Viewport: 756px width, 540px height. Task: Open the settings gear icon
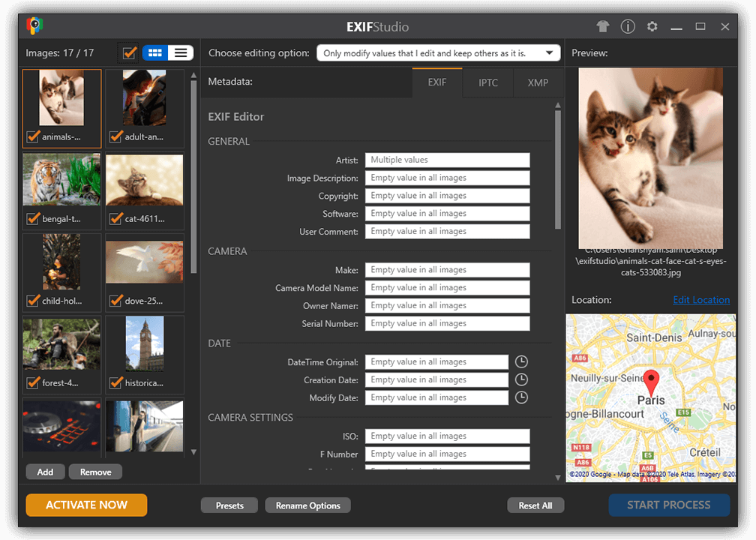point(652,26)
